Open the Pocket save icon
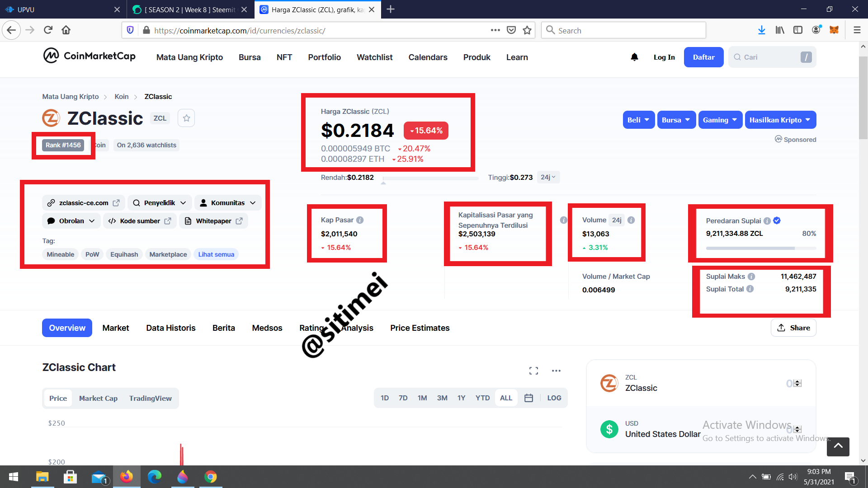Viewport: 868px width, 488px height. 511,30
